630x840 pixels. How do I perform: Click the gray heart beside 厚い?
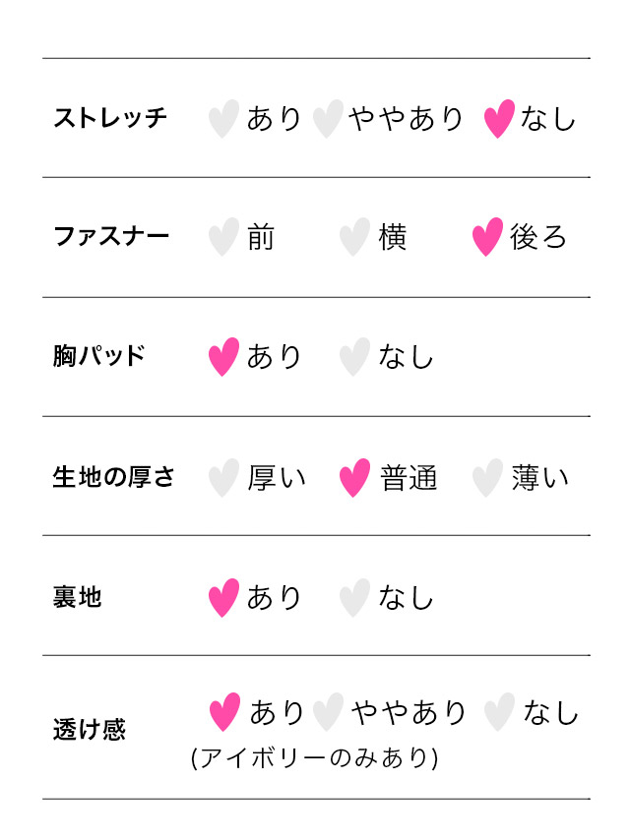coord(223,478)
